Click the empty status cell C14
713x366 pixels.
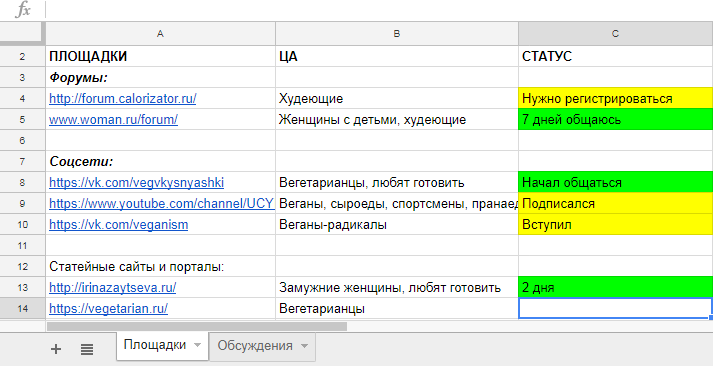tap(615, 309)
